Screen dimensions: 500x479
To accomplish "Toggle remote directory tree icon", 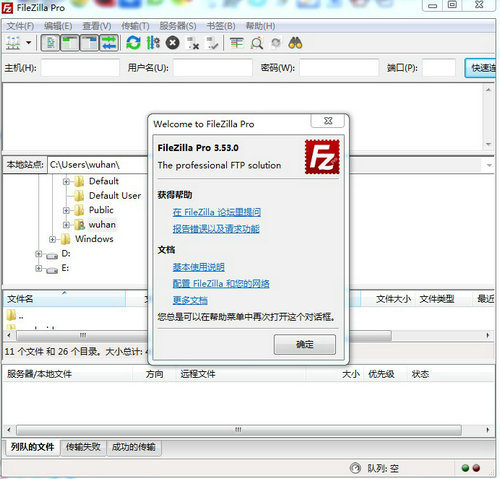I will (x=89, y=43).
